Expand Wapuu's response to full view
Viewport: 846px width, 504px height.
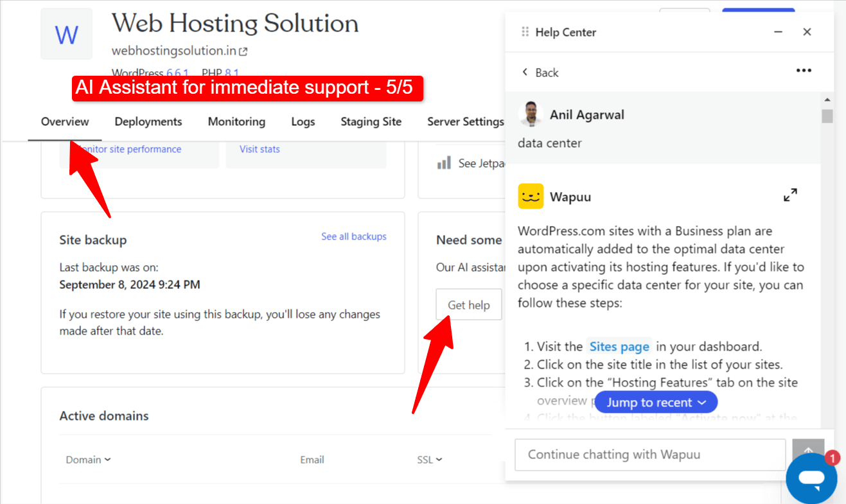coord(790,195)
